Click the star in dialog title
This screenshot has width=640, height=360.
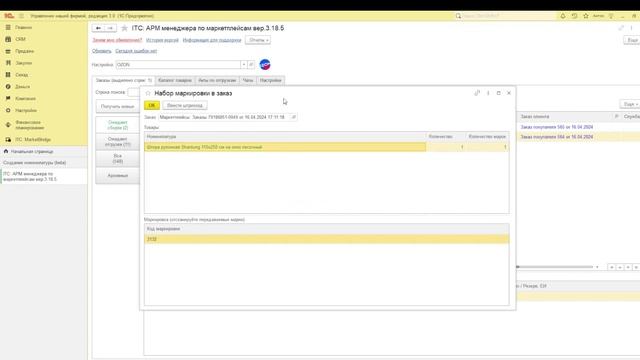(148, 93)
